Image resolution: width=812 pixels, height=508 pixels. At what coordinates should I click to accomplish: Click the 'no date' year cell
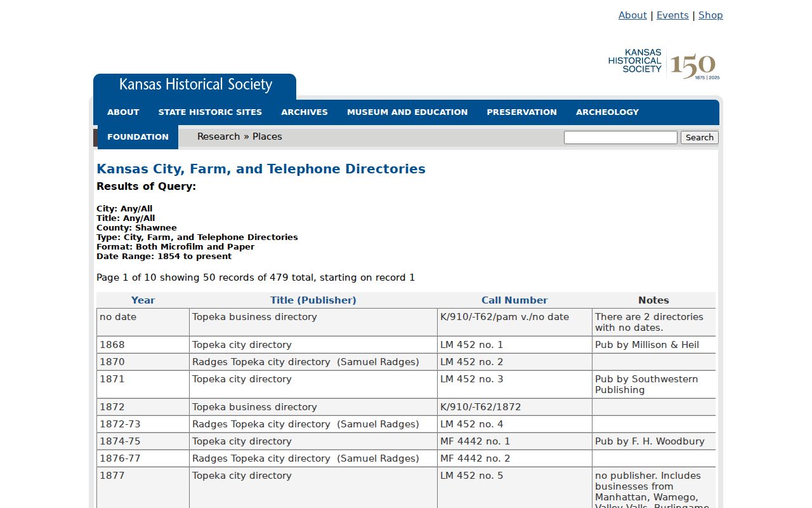click(143, 322)
